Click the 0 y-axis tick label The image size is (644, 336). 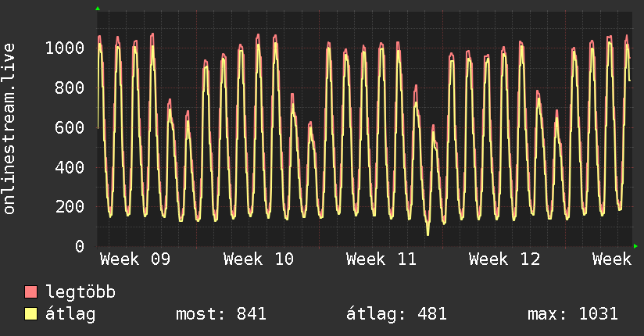point(80,247)
